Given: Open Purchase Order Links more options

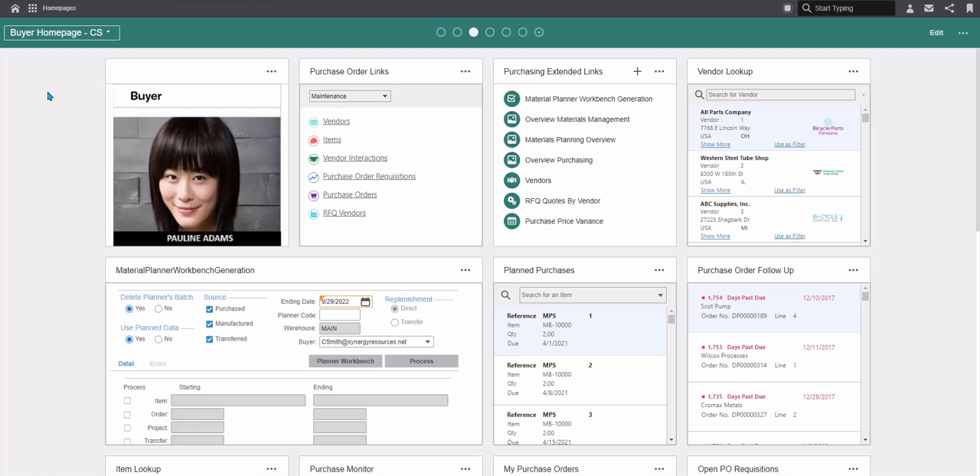Looking at the screenshot, I should [465, 71].
